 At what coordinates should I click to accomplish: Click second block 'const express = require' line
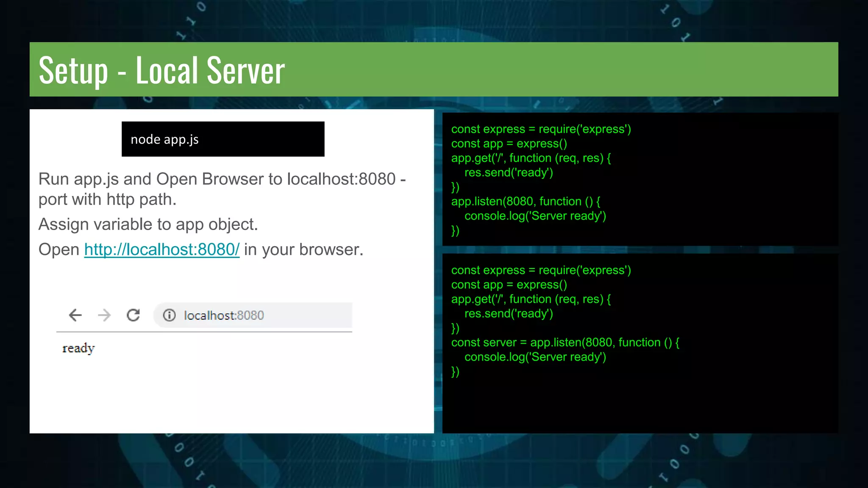(x=541, y=270)
